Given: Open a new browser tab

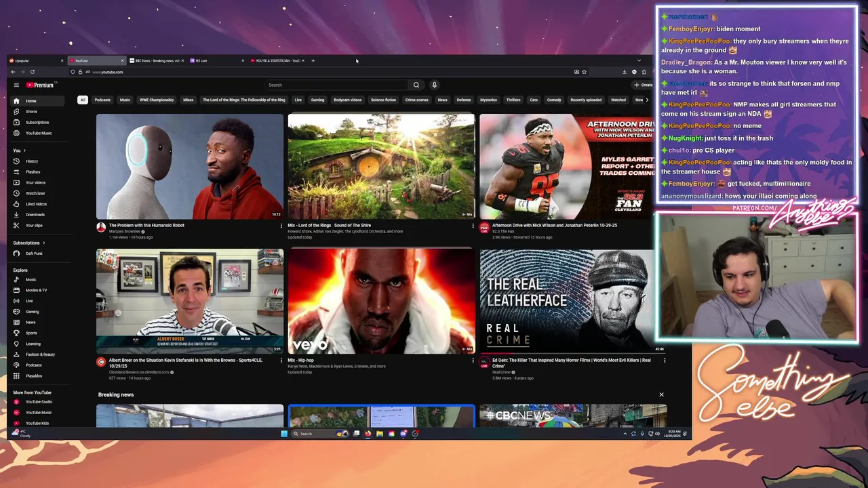Looking at the screenshot, I should click(313, 60).
